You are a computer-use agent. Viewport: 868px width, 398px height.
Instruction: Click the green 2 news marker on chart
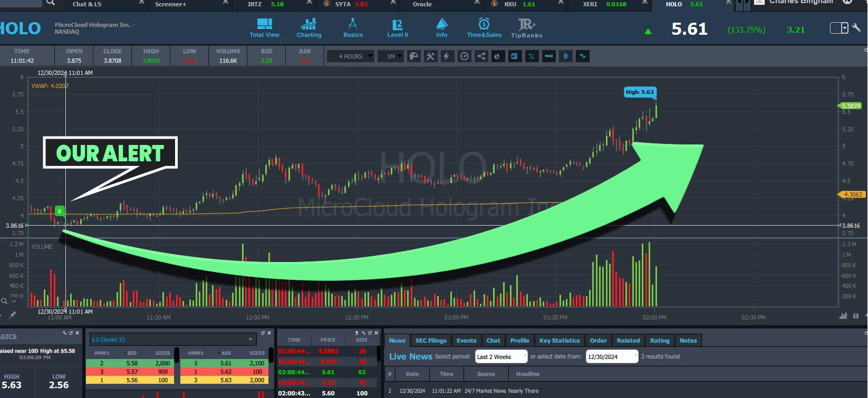[x=60, y=211]
